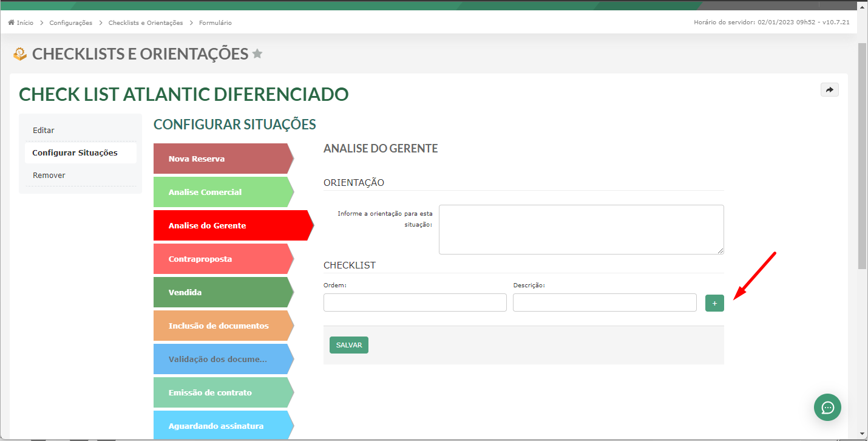Select the Nova Reserva situation
The height and width of the screenshot is (441, 868).
[223, 159]
